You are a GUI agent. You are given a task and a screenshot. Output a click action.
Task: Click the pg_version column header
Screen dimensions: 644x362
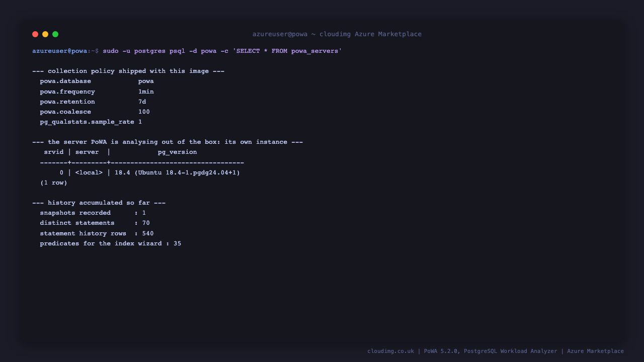(x=178, y=152)
